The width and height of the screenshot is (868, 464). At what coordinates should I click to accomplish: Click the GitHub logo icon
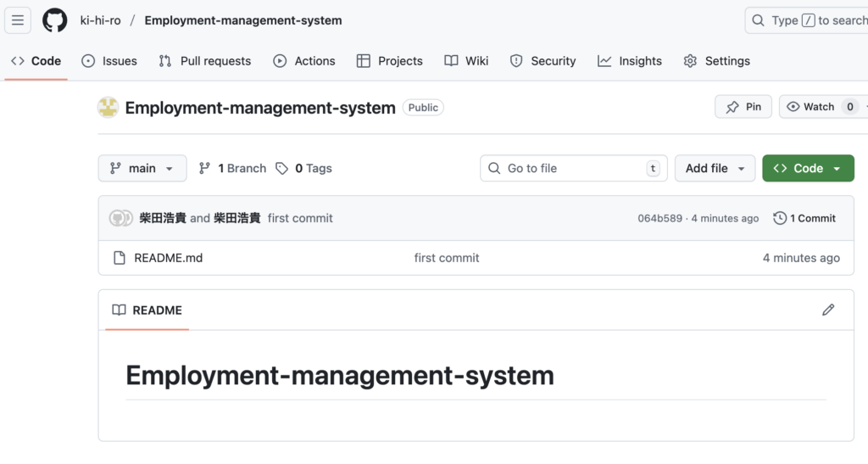pos(55,20)
